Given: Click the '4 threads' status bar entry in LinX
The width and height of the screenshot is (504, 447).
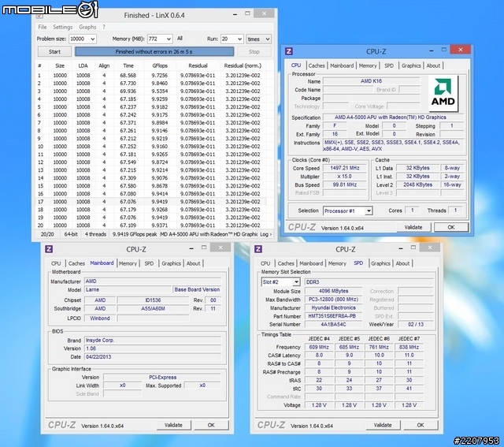Looking at the screenshot, I should [95, 234].
